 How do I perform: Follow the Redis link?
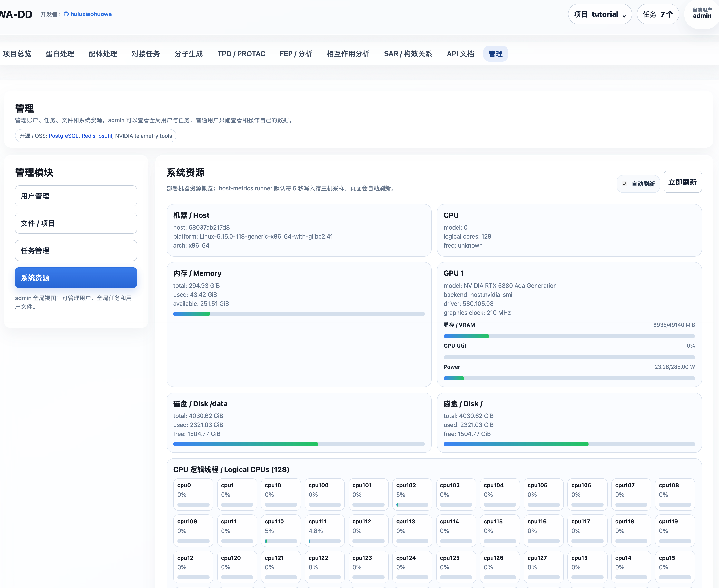click(x=88, y=136)
